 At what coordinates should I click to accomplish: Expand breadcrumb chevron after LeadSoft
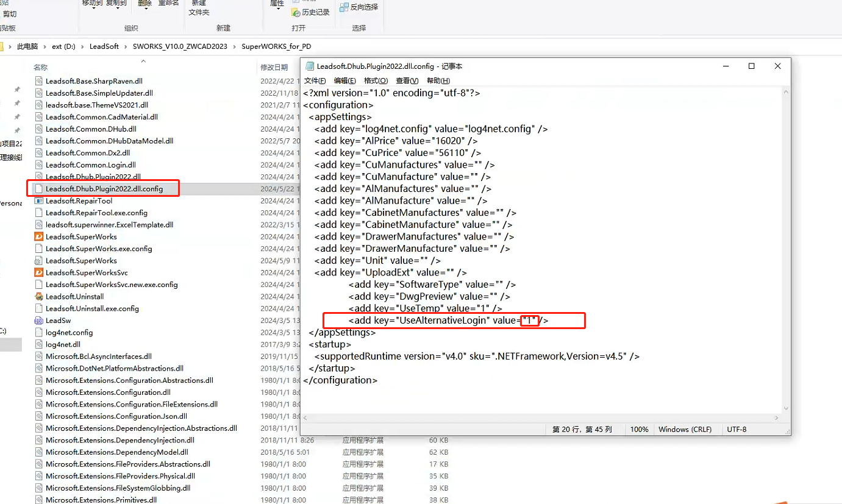tap(126, 46)
